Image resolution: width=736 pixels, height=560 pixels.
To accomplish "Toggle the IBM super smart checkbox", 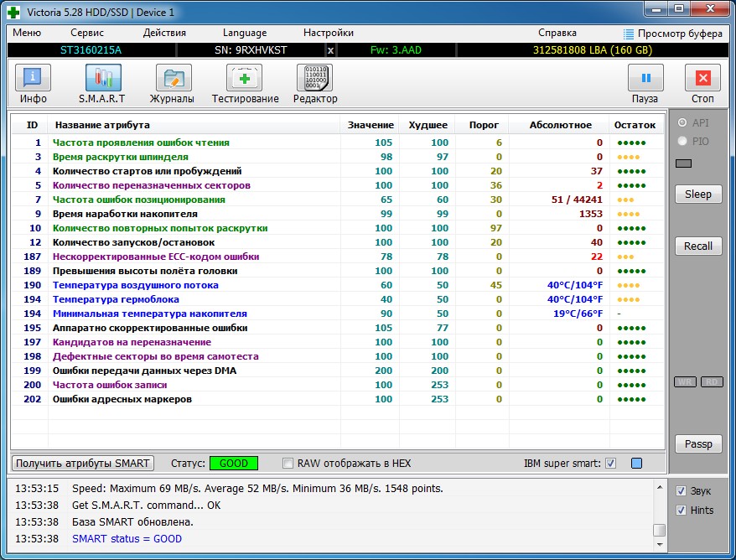I will point(610,464).
